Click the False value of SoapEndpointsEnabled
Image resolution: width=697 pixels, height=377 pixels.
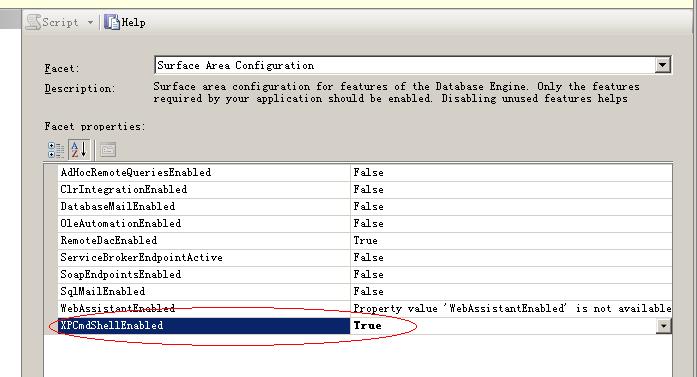point(369,274)
